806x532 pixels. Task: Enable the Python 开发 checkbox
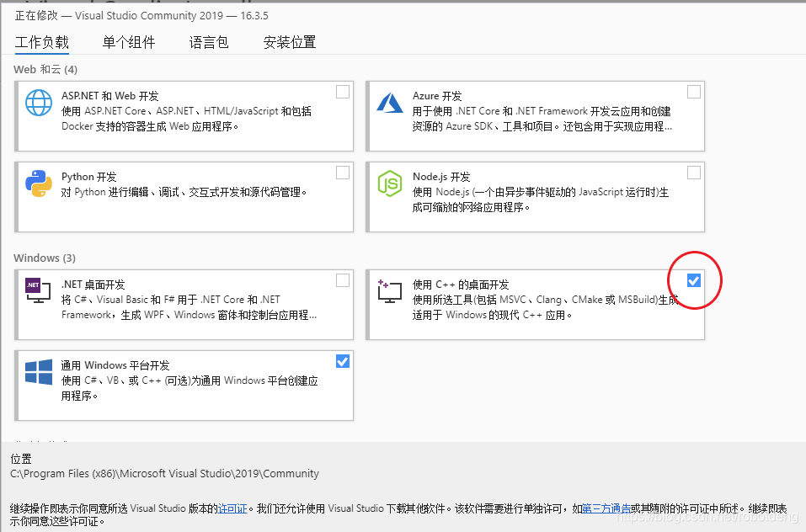343,172
